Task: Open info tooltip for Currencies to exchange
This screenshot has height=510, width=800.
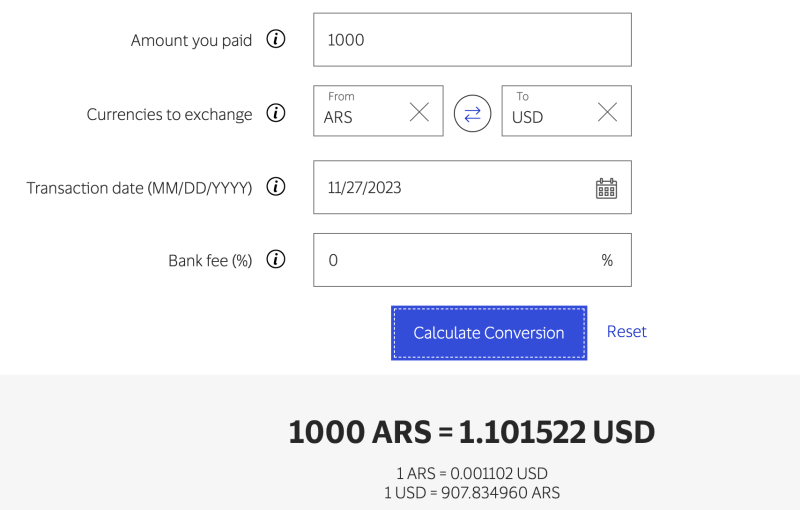Action: click(276, 114)
